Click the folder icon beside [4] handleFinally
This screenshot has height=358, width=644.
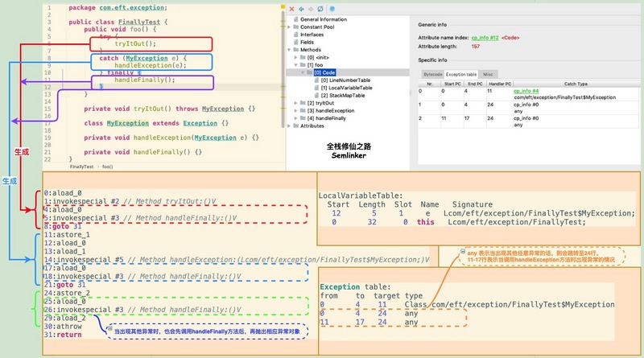tap(303, 118)
